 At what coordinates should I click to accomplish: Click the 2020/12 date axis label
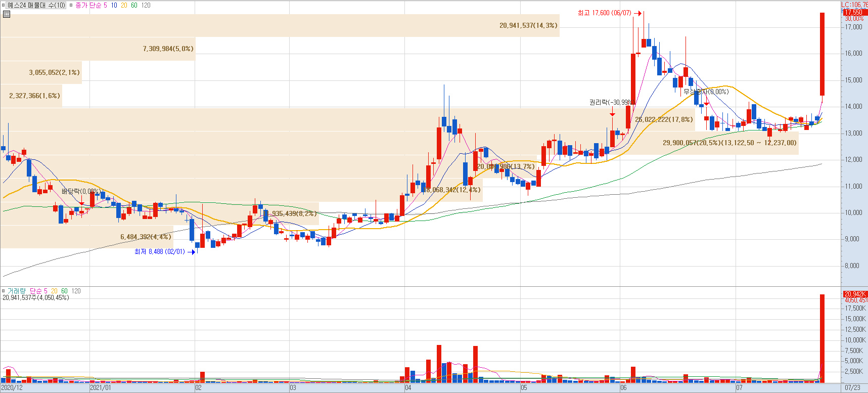[x=12, y=388]
